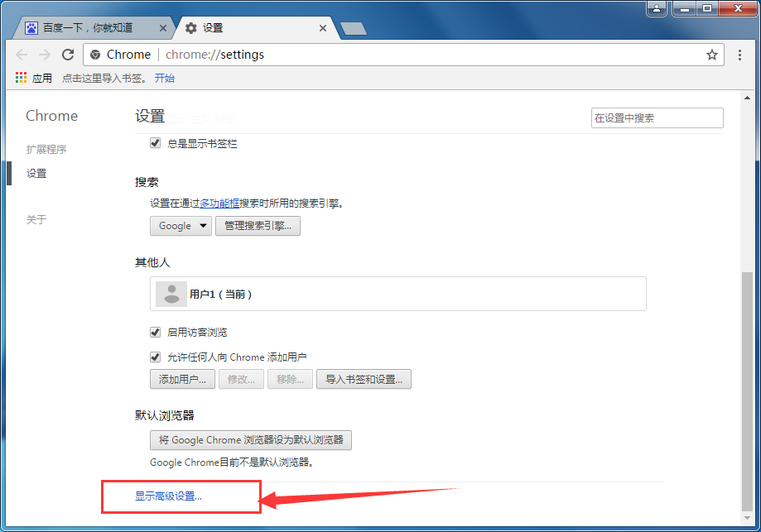Click the forward navigation arrow
This screenshot has height=532, width=761.
tap(45, 55)
